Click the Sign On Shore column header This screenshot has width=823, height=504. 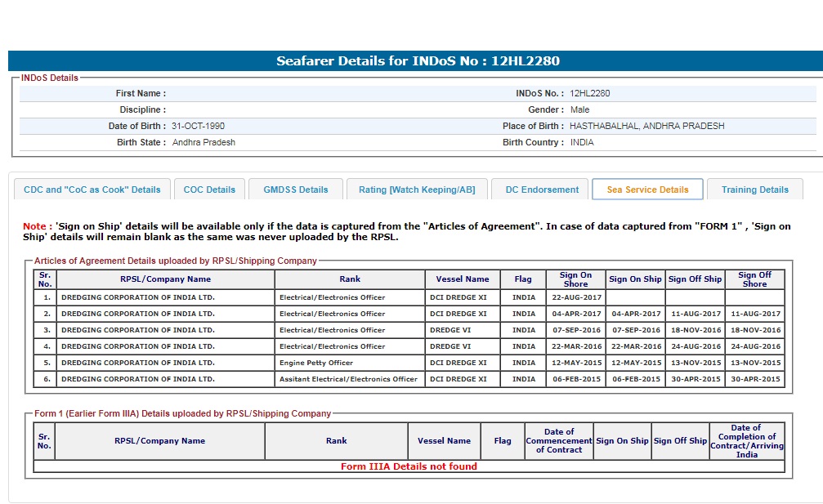coord(575,279)
